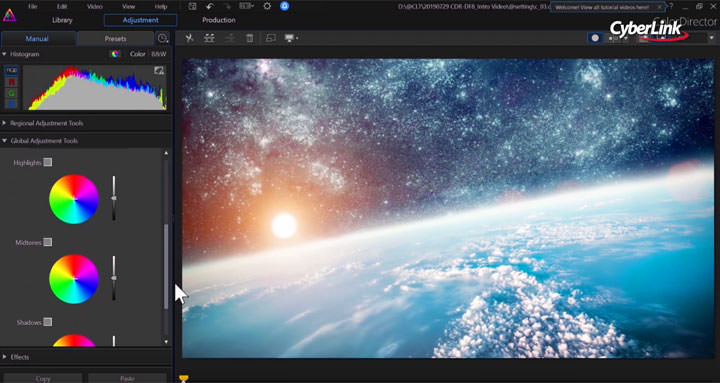This screenshot has height=383, width=720.
Task: Switch to the Adjustment tab
Action: (141, 20)
